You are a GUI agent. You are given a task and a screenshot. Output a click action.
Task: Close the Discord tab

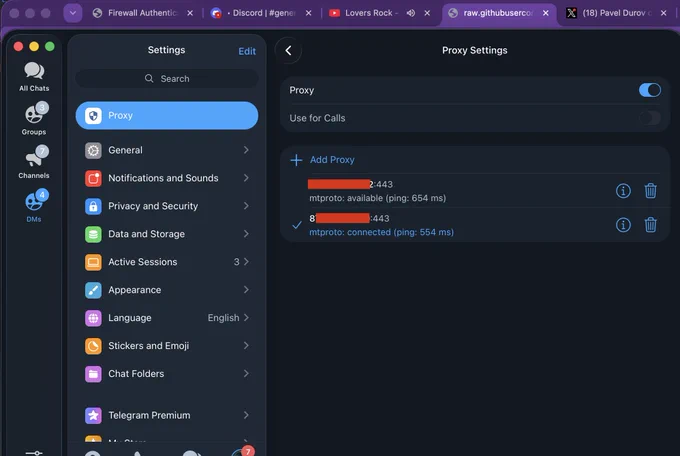tap(308, 13)
